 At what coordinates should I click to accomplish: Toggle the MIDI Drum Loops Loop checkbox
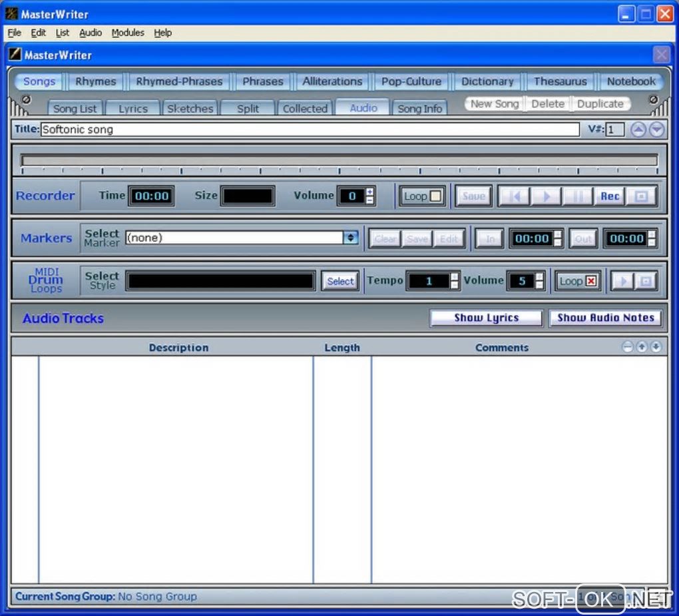coord(591,281)
